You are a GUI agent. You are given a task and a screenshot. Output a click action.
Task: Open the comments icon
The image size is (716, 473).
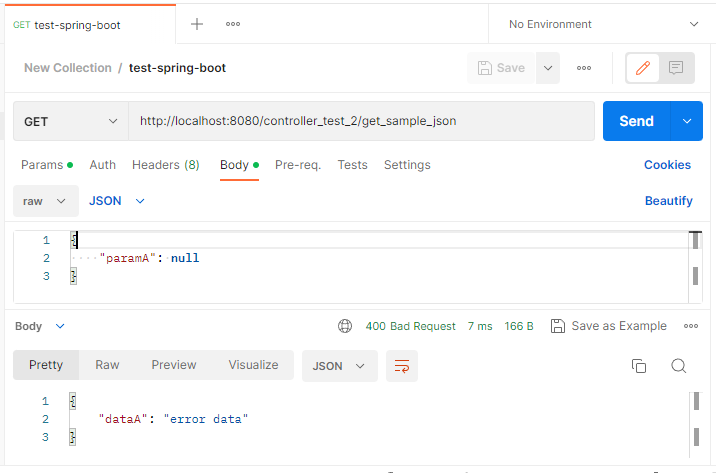coord(676,68)
